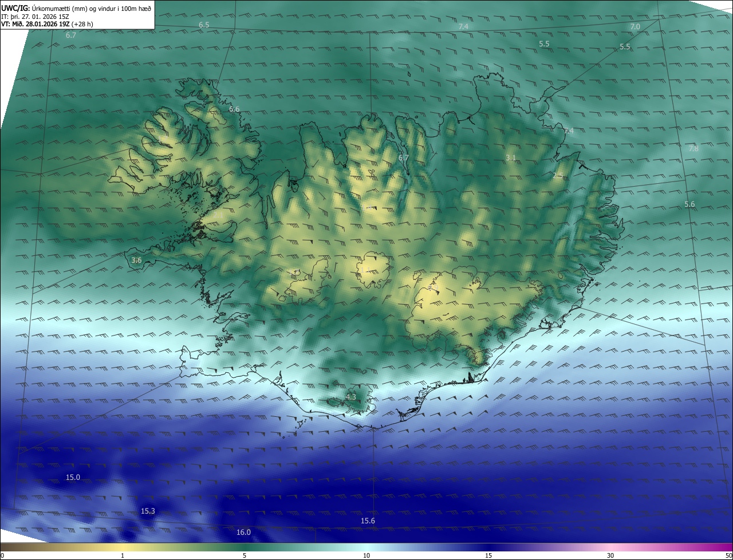The image size is (733, 560).
Task: Click the 6.6 value over the Westfjords
Action: click(x=234, y=109)
